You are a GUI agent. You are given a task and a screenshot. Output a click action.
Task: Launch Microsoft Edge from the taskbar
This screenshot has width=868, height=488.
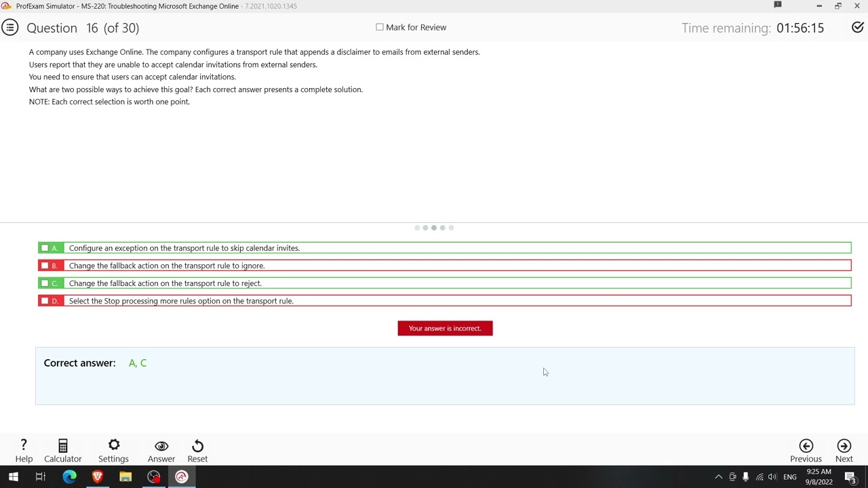[x=69, y=476]
